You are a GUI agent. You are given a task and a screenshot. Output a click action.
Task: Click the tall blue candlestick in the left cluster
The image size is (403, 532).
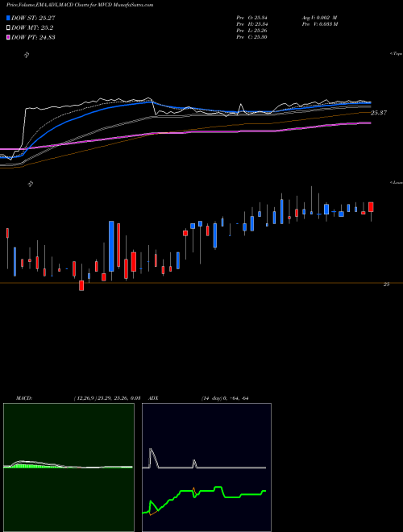tap(111, 247)
